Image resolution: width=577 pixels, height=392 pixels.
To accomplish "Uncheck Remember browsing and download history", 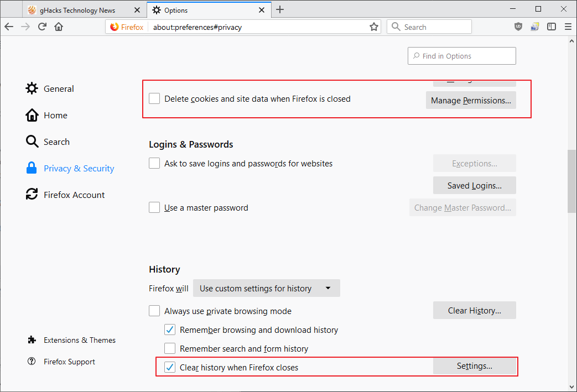I will tap(170, 330).
